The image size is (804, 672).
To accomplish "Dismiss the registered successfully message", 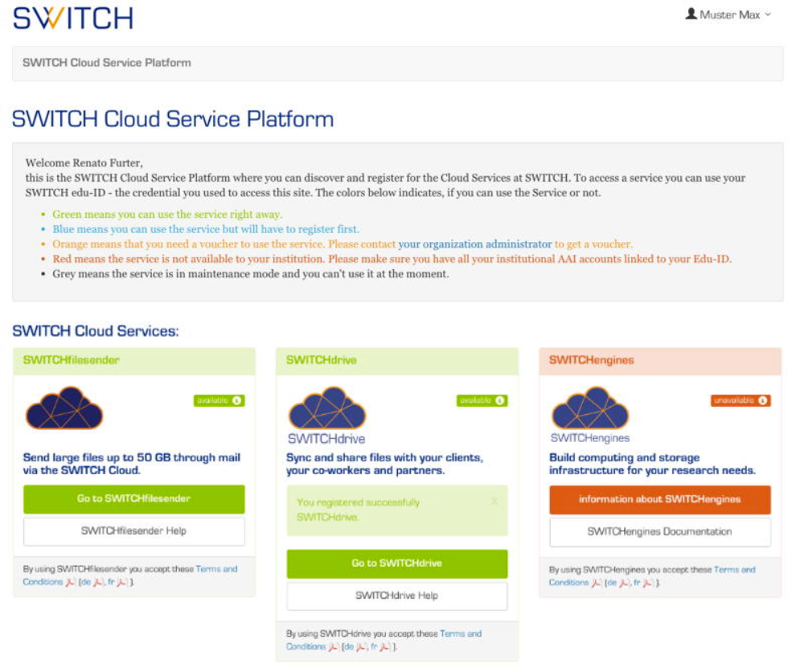I will (x=494, y=502).
